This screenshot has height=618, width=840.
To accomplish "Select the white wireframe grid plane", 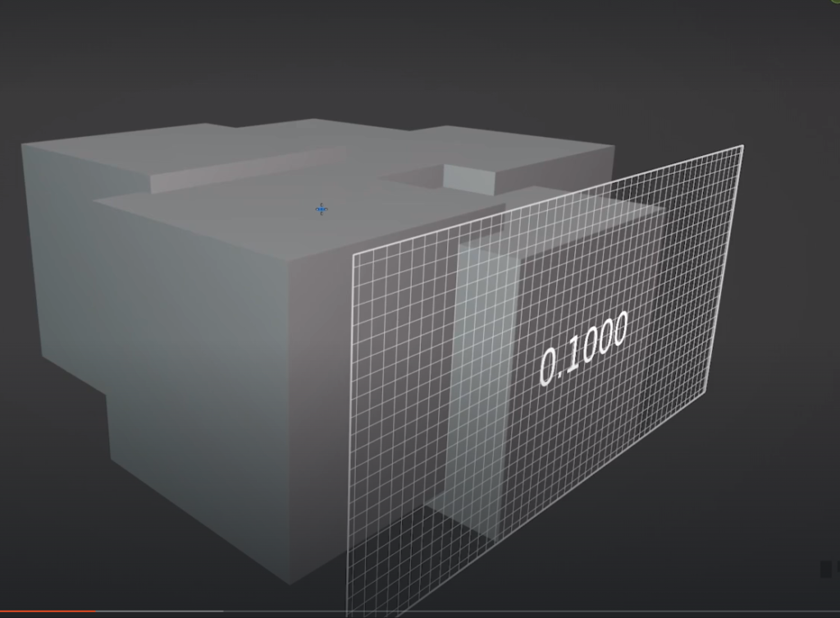I will [545, 381].
